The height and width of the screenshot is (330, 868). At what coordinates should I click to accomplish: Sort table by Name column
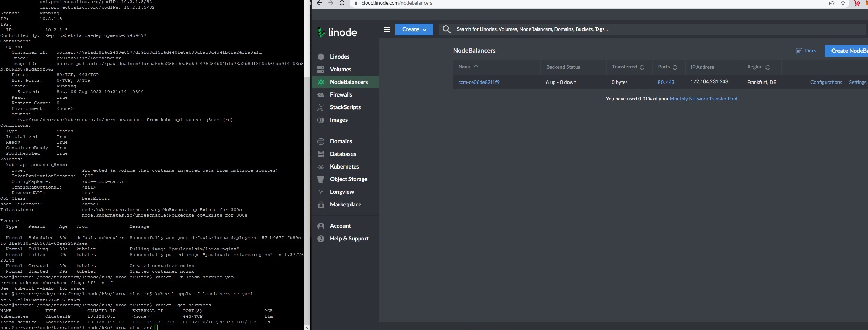(468, 67)
